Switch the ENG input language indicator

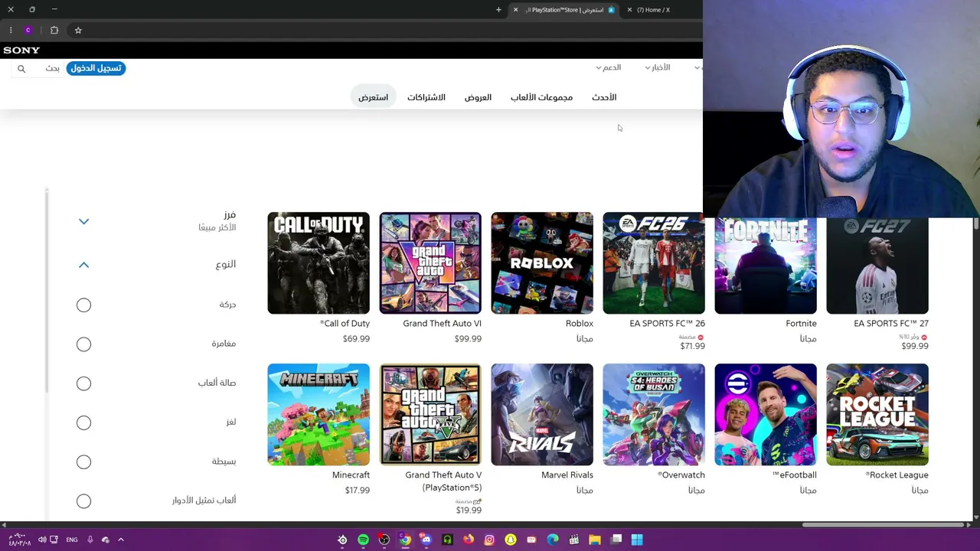point(71,540)
